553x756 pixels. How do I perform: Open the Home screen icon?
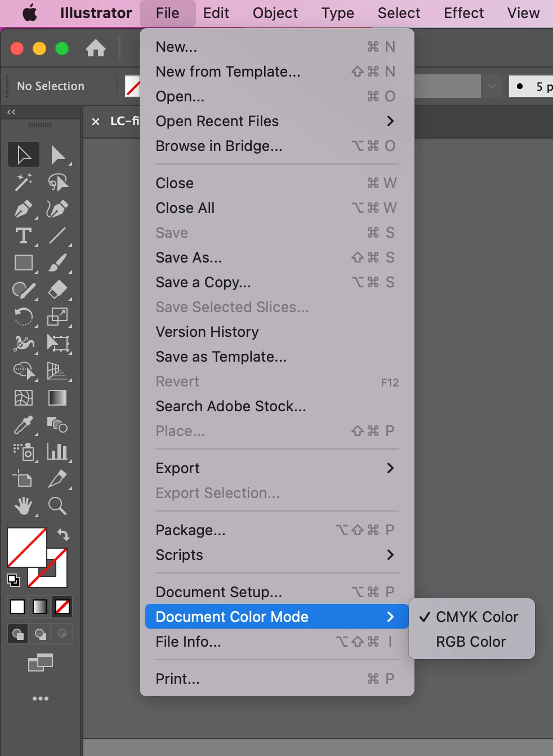tap(96, 48)
